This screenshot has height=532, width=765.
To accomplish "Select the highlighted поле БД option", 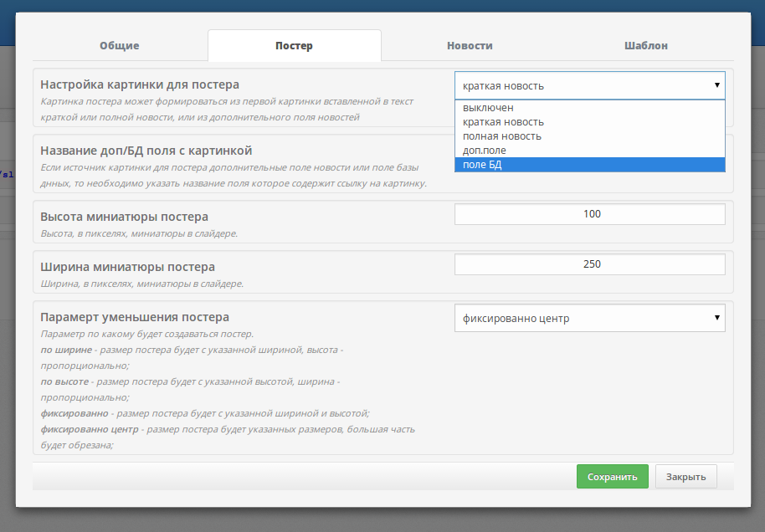I will point(482,165).
